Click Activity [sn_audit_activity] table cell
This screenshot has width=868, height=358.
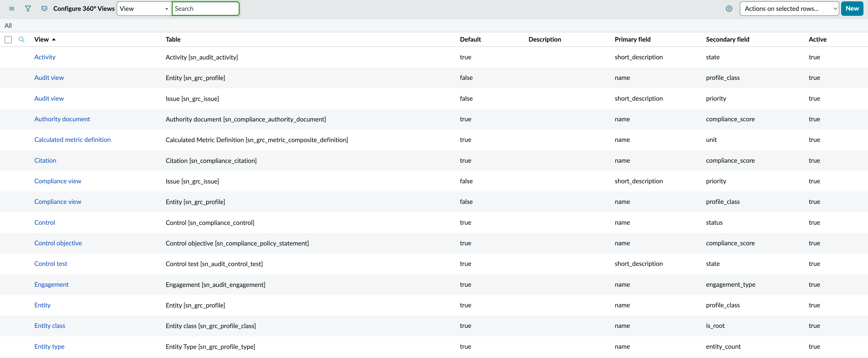201,57
